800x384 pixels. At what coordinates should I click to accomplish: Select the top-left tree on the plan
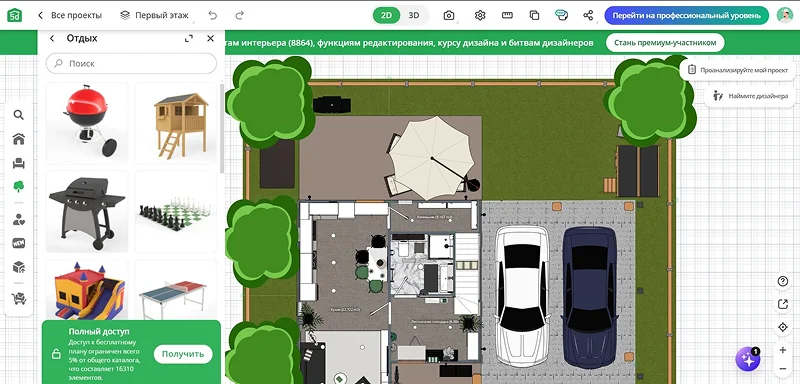coord(269,101)
